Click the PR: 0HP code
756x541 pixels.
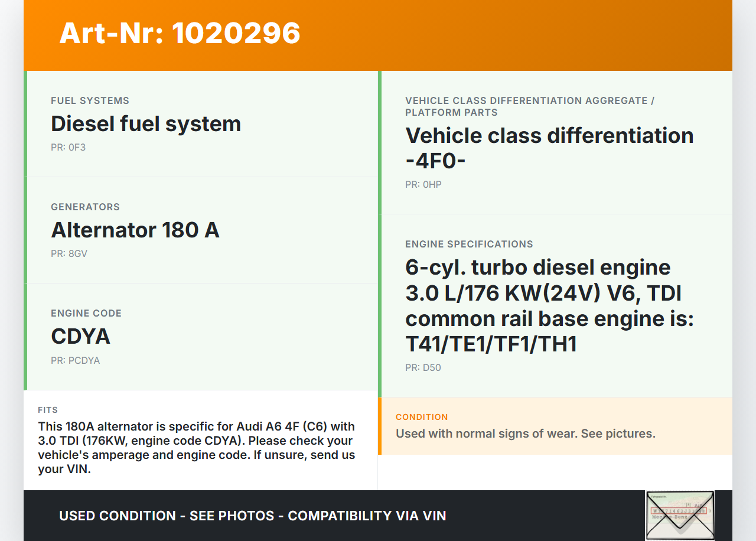pyautogui.click(x=423, y=184)
